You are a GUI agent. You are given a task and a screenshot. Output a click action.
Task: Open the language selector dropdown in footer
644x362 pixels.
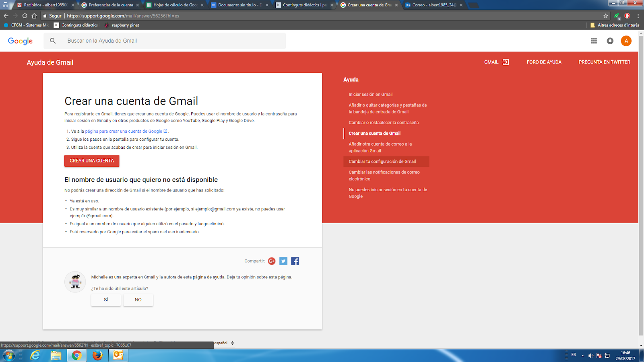coord(224,343)
